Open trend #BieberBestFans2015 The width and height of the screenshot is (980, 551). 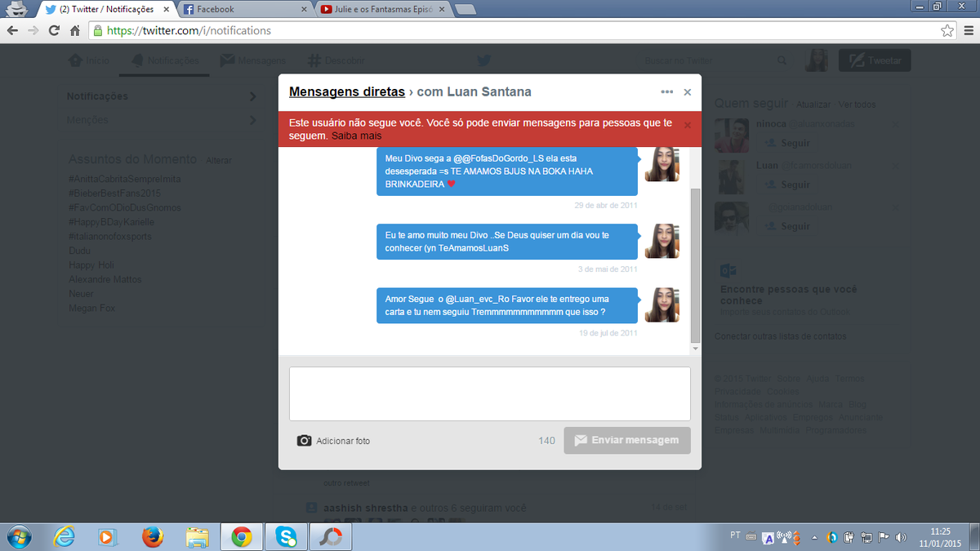(x=115, y=193)
